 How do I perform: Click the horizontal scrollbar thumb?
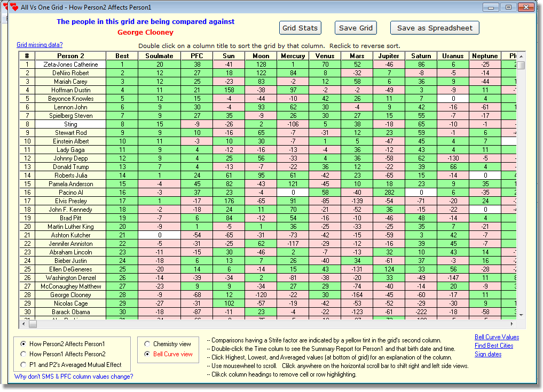pos(33,324)
